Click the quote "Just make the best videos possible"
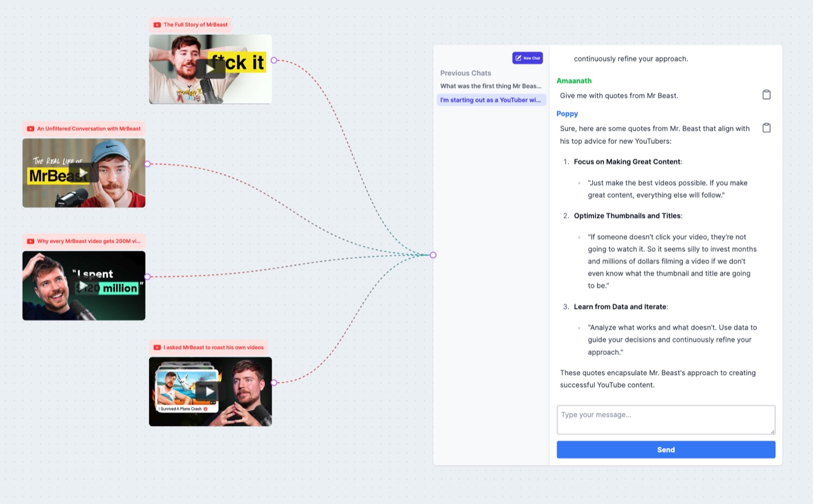Screen dimensions: 813x504 668,189
